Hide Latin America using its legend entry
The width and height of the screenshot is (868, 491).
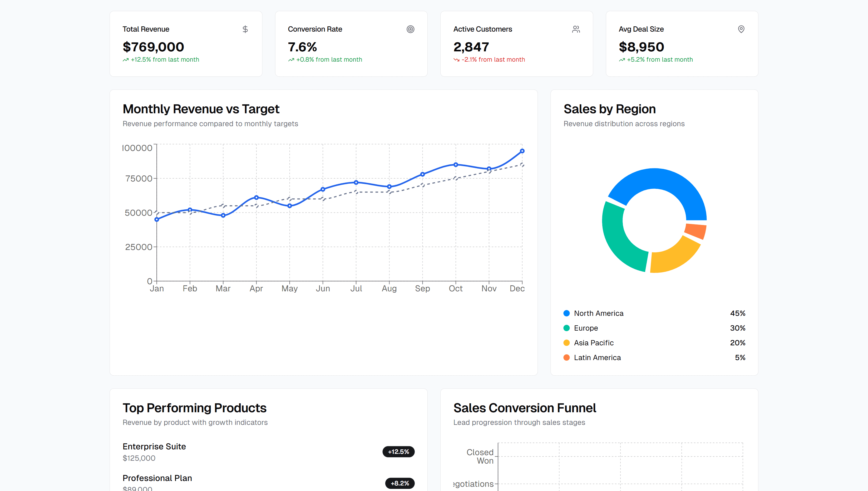[x=597, y=357]
